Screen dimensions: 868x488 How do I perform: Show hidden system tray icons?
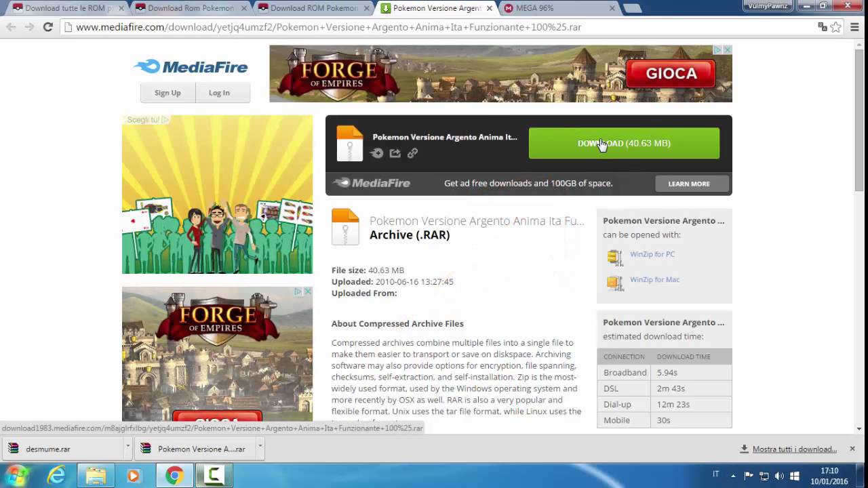tap(734, 476)
